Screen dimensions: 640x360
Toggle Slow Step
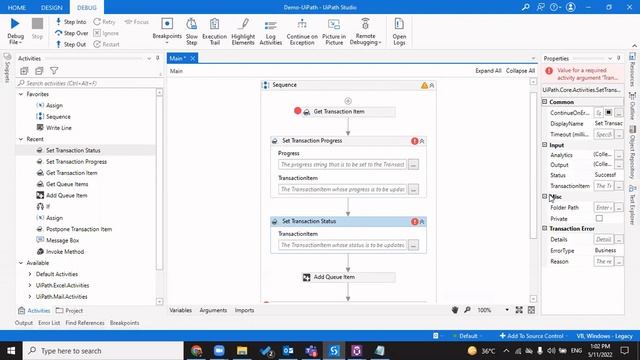[x=191, y=31]
